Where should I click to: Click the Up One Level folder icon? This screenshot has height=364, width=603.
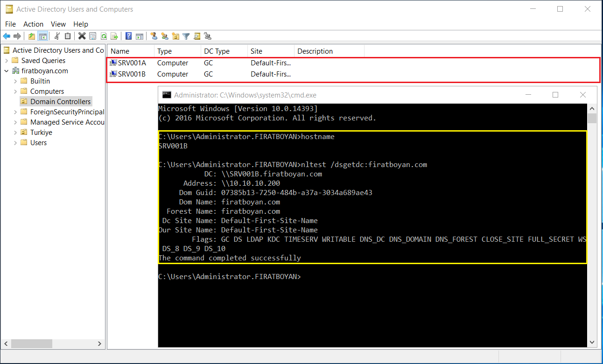(x=32, y=36)
